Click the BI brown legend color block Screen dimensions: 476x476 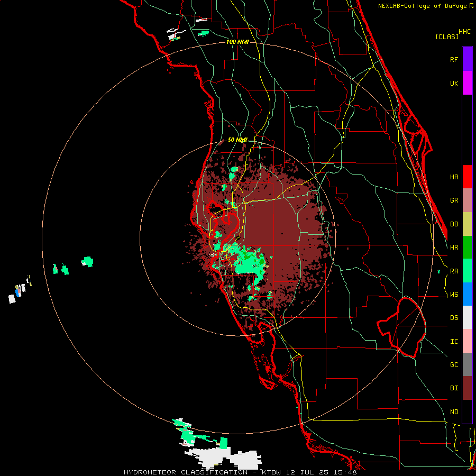[x=467, y=388]
